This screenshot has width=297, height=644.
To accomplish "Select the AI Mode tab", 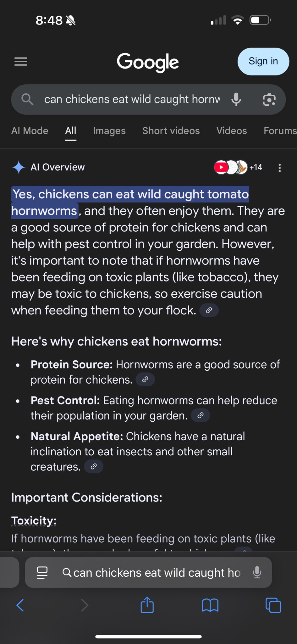I will pos(30,131).
